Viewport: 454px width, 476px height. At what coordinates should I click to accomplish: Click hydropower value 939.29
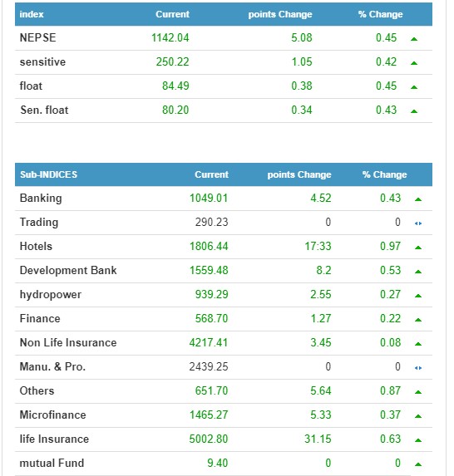211,294
